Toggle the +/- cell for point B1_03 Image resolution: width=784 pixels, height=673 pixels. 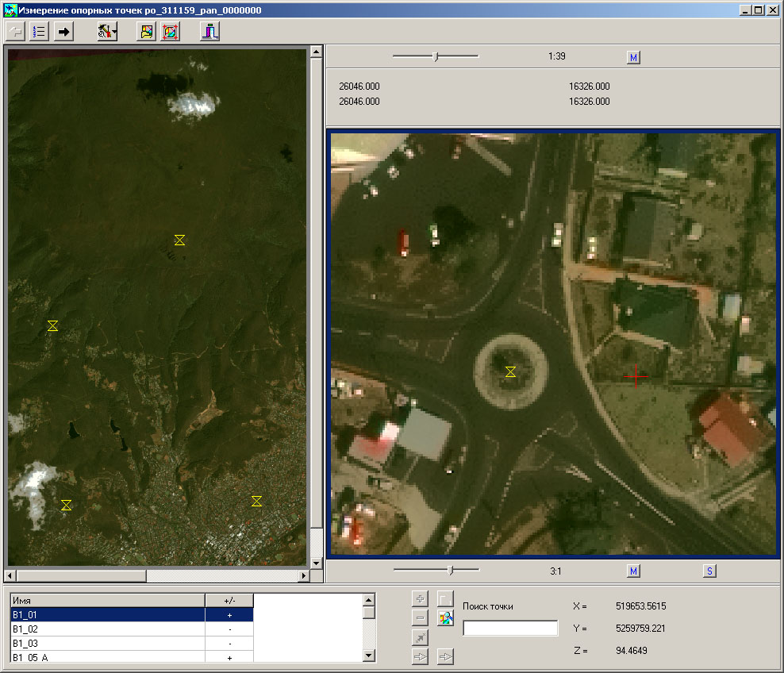point(229,643)
